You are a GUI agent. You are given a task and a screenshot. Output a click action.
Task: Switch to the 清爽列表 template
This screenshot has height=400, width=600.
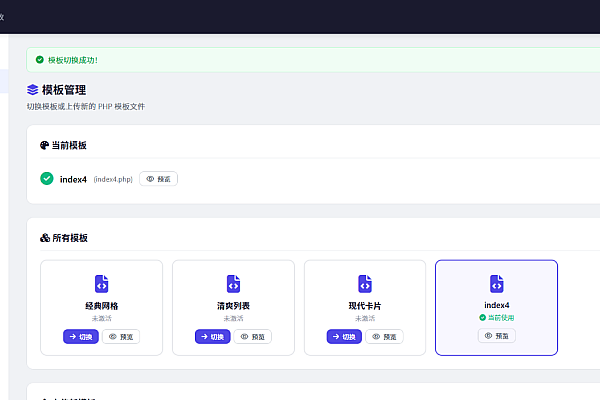(x=213, y=337)
